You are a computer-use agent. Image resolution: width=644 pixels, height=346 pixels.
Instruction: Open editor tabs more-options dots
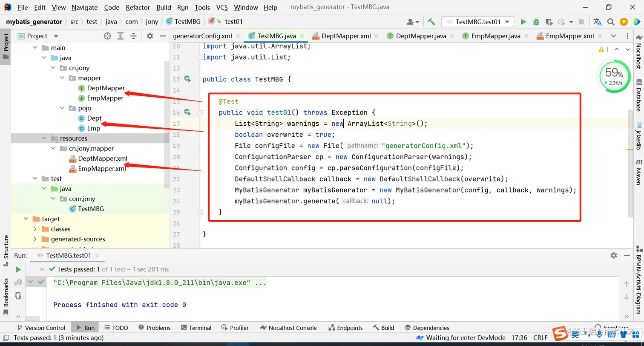point(627,36)
